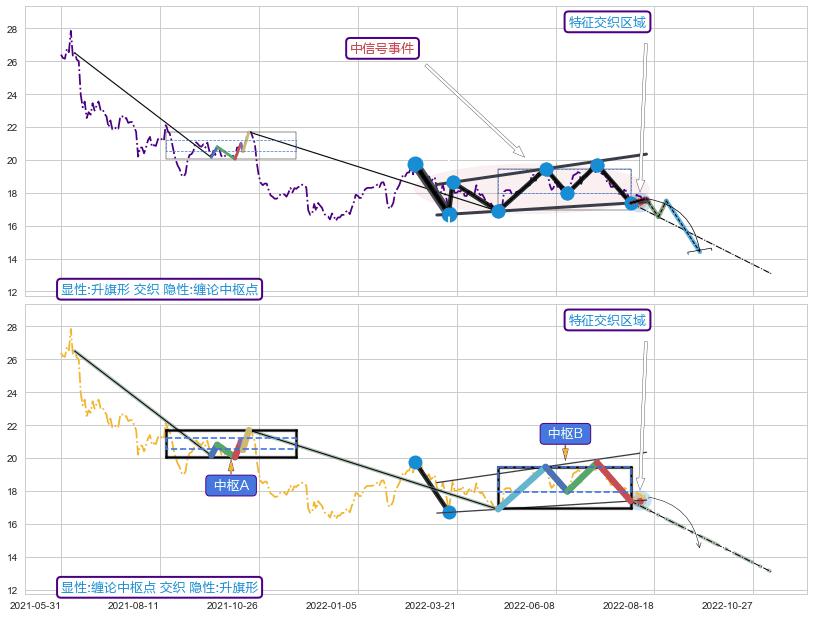Click orange arrow beneath 中枢B label
This screenshot has width=813, height=617.
[x=565, y=453]
